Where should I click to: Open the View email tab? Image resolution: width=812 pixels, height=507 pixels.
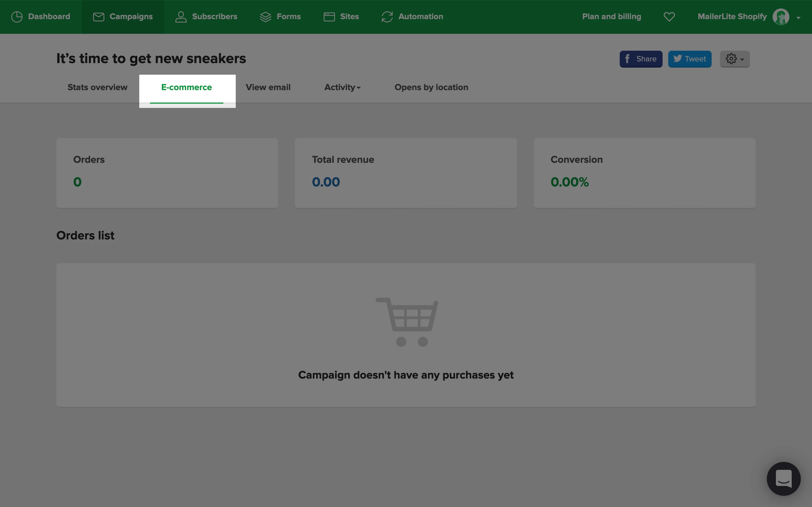tap(268, 88)
